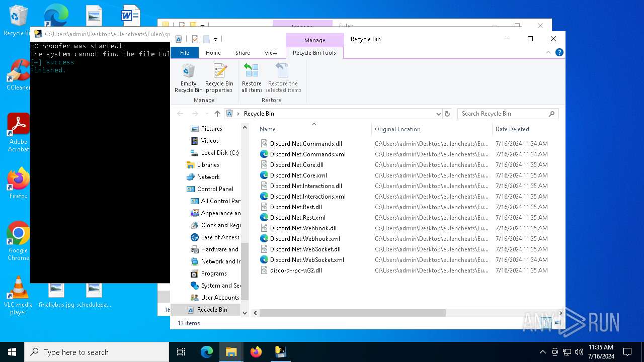
Task: Select Network in the navigation pane
Action: coord(208,177)
